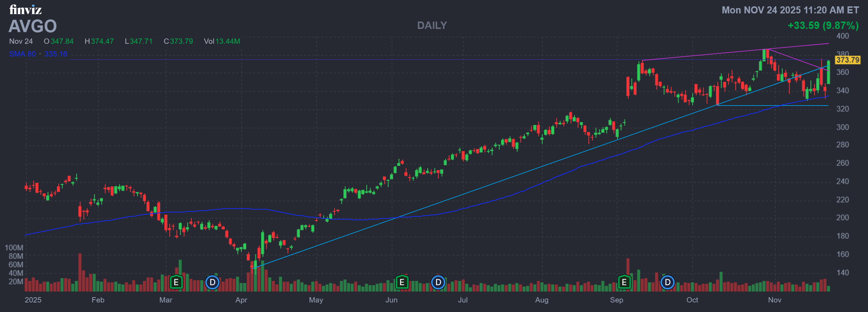The image size is (868, 312).
Task: Click the Oct label on the date axis
Action: [692, 300]
